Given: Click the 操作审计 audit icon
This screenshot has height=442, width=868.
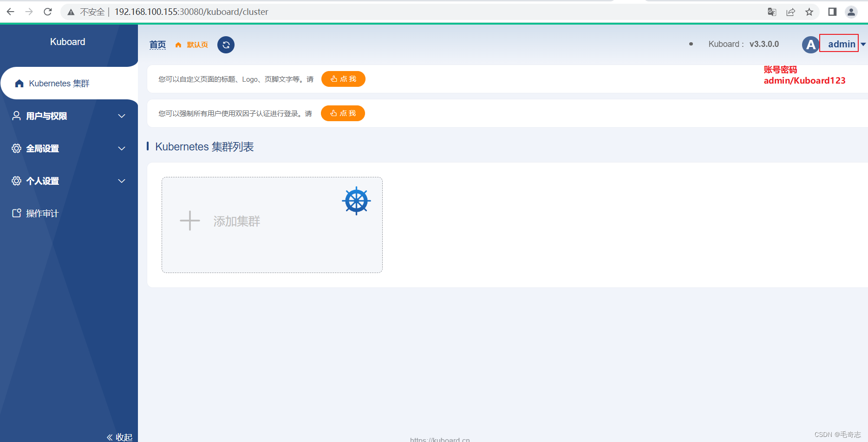Looking at the screenshot, I should pyautogui.click(x=16, y=213).
